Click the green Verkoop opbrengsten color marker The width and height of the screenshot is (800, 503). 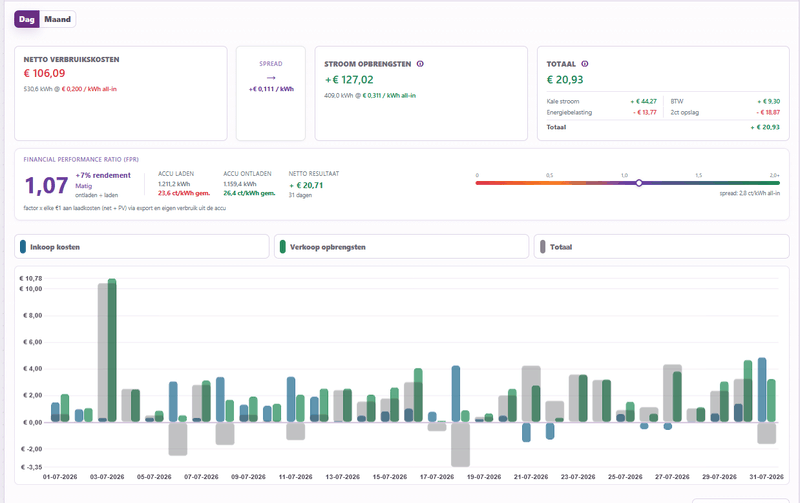(x=283, y=247)
